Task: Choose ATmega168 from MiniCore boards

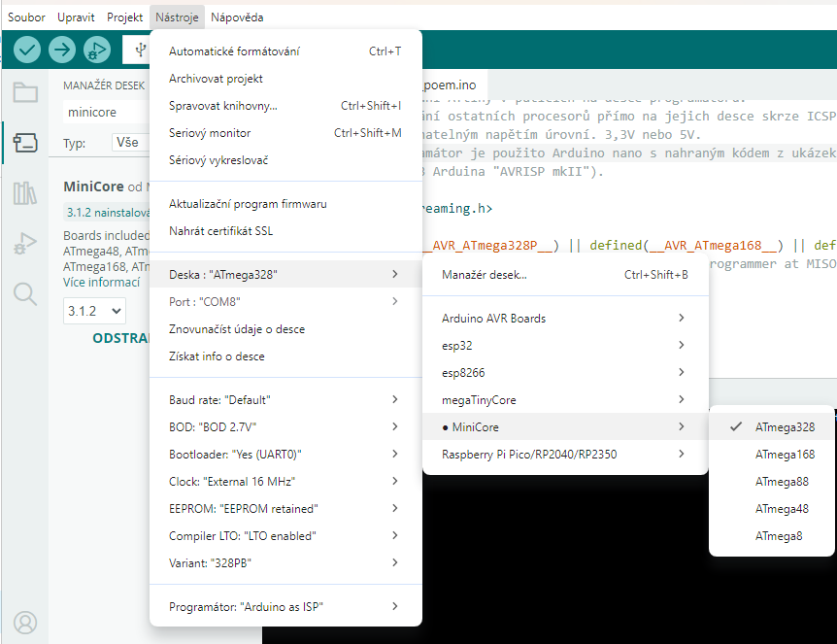Action: click(x=785, y=454)
